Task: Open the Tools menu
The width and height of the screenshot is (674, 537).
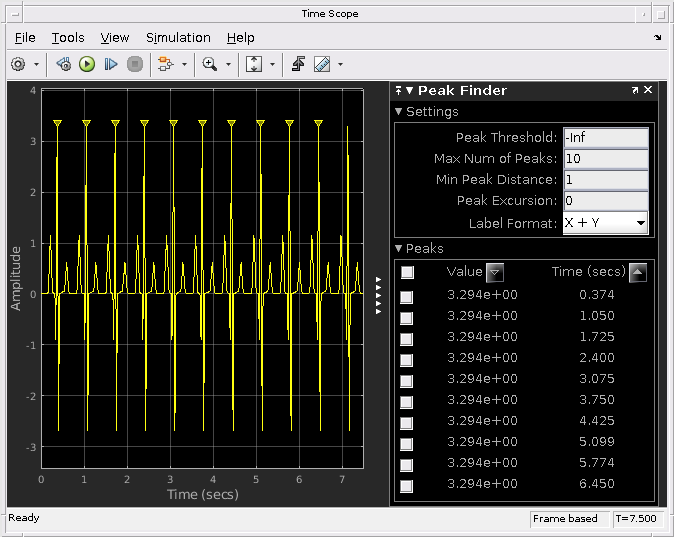Action: pyautogui.click(x=68, y=37)
